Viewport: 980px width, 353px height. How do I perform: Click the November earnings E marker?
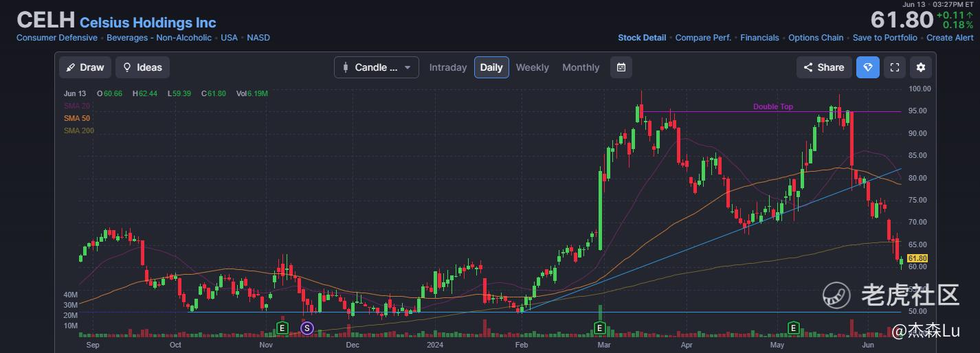pos(282,328)
